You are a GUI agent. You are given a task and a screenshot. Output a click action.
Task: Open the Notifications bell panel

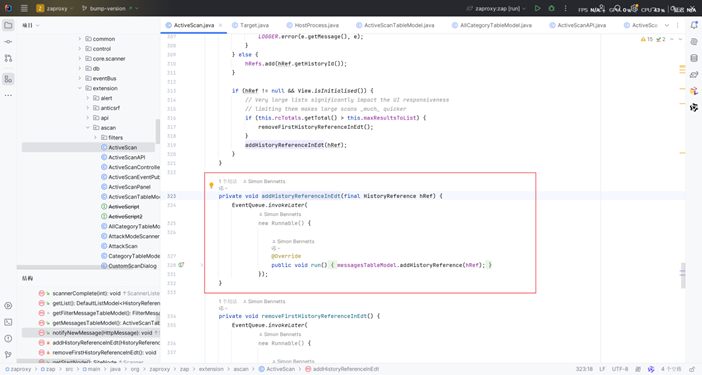pyautogui.click(x=694, y=26)
